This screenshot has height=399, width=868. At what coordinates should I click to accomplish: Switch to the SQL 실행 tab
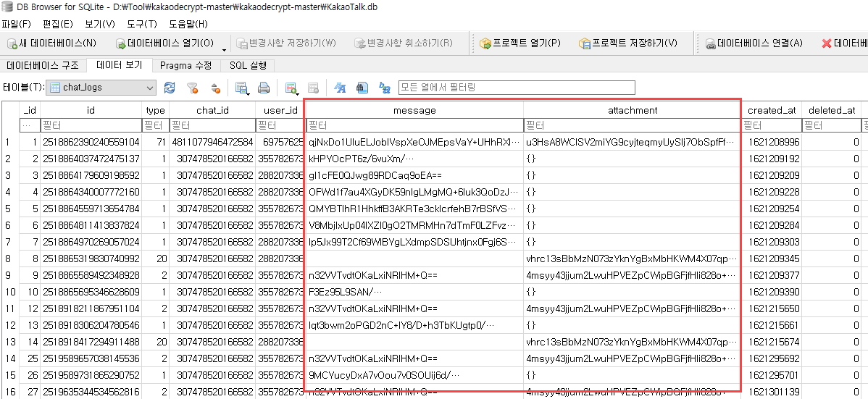248,65
